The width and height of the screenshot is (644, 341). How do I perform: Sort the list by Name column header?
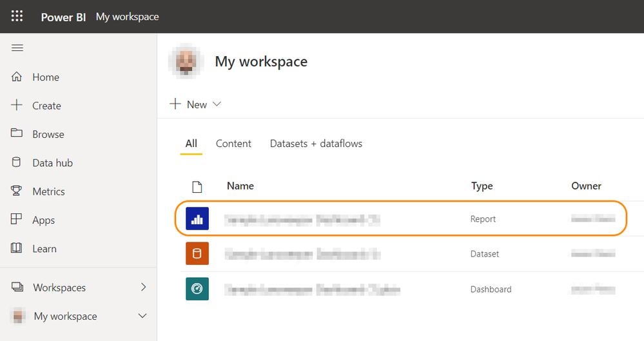[x=240, y=186]
